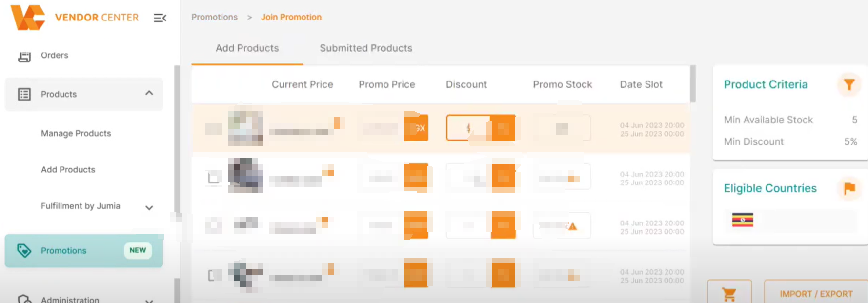Viewport: 868px width, 303px height.
Task: Collapse the Products menu chevron
Action: [x=149, y=93]
